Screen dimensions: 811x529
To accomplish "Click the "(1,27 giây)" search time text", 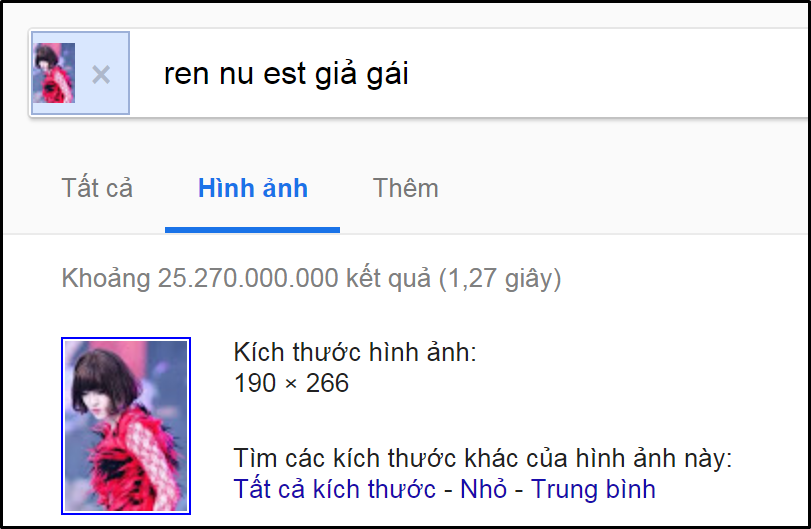I will [x=500, y=278].
